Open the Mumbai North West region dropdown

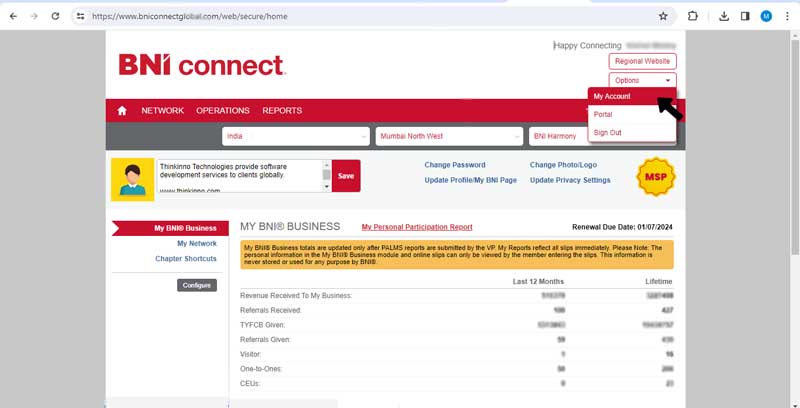tap(449, 136)
